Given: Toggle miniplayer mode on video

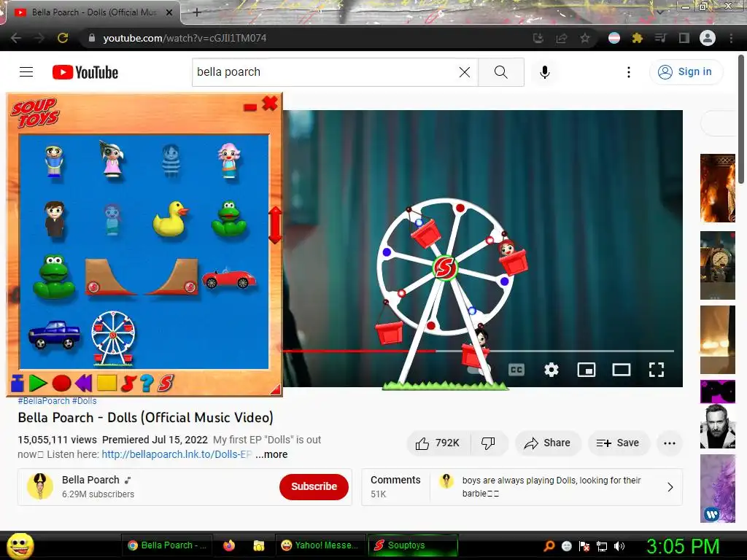Looking at the screenshot, I should tap(587, 370).
